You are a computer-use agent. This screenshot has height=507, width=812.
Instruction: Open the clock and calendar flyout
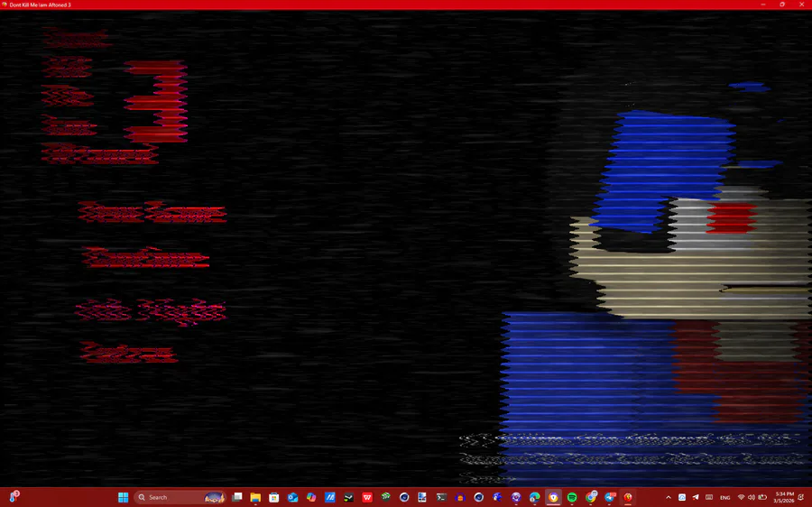coord(783,497)
